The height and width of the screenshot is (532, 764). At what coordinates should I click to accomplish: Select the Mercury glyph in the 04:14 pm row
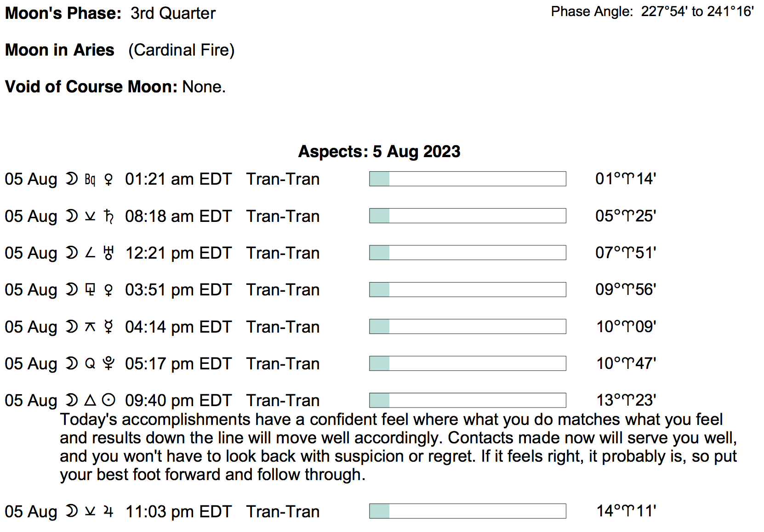point(108,327)
